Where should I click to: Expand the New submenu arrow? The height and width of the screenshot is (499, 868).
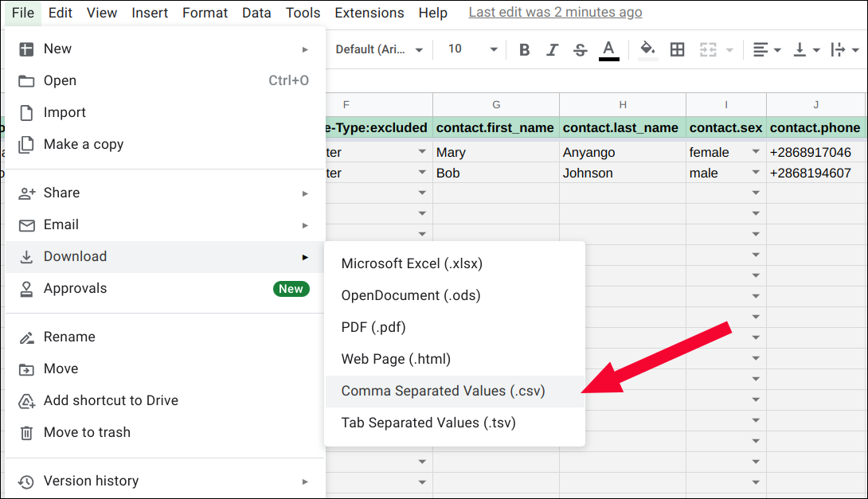(305, 50)
